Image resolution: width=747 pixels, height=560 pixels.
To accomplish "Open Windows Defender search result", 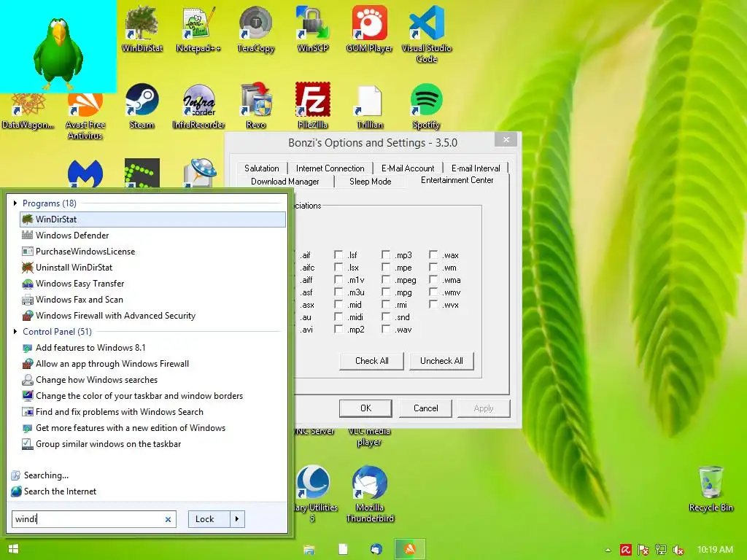I will (x=153, y=236).
